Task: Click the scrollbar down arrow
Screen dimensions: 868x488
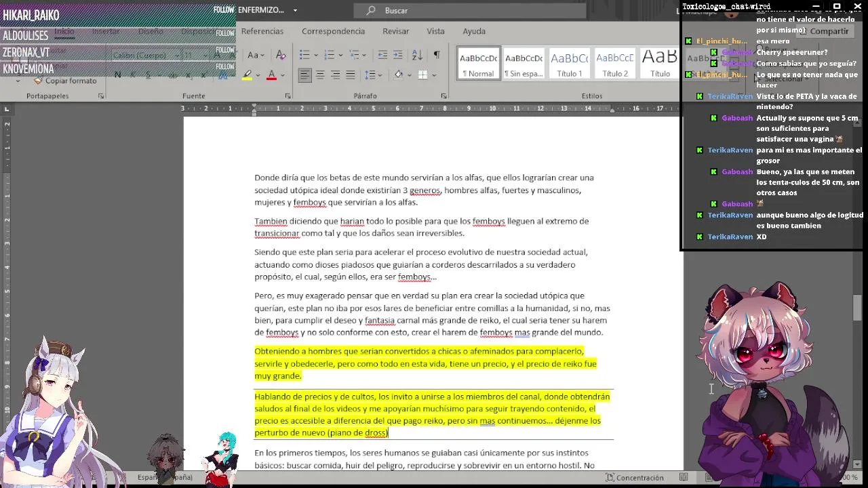Action: pyautogui.click(x=857, y=464)
